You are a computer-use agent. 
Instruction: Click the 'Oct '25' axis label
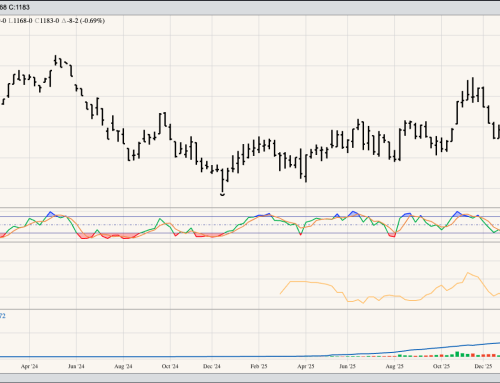pos(441,366)
